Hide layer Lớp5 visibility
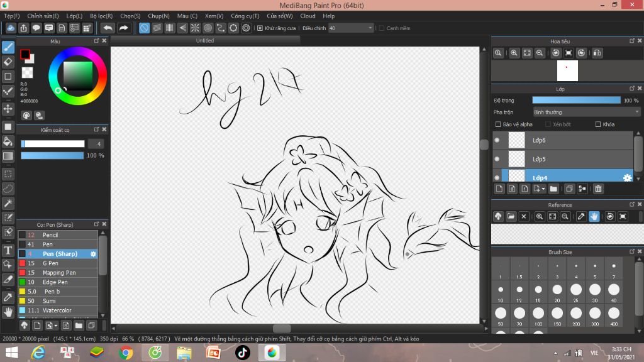644x362 pixels. point(497,159)
